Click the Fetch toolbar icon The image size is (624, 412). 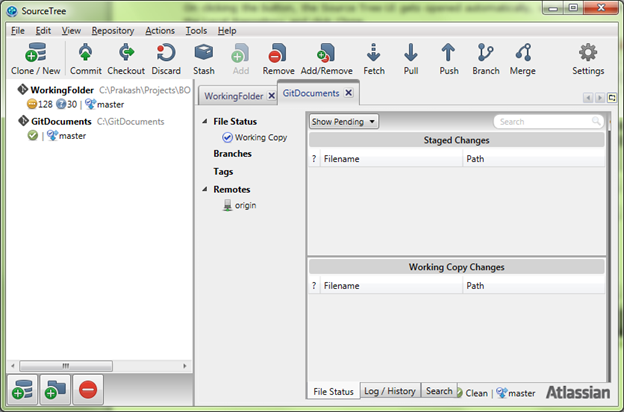click(x=373, y=53)
